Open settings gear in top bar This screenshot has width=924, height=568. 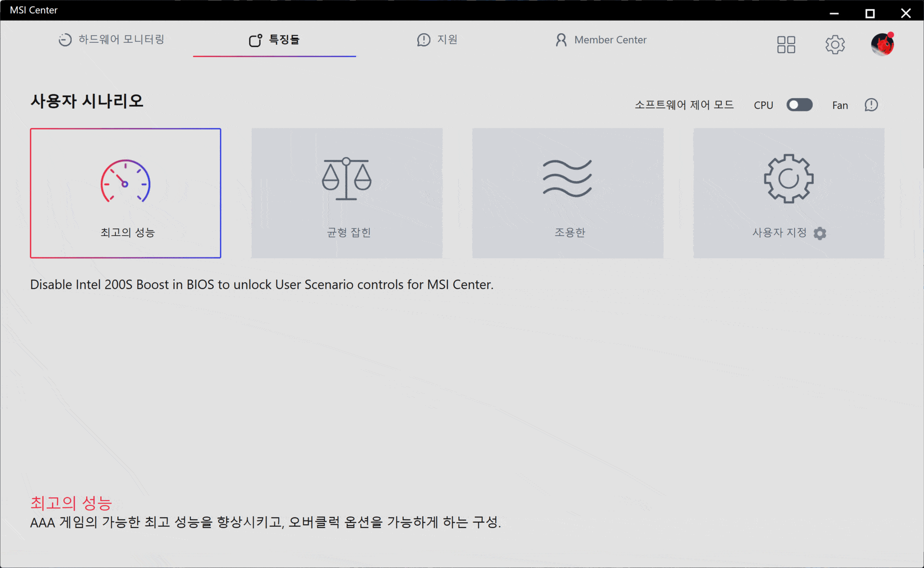[x=835, y=45]
